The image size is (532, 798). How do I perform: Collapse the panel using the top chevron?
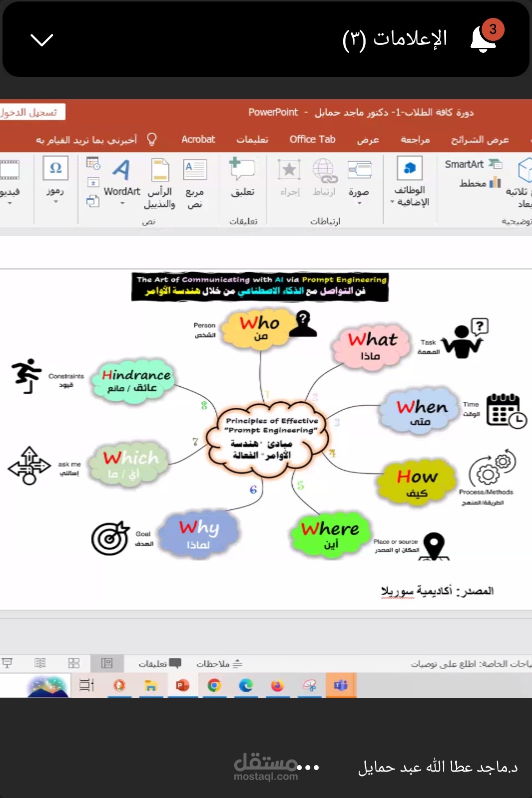[x=42, y=39]
